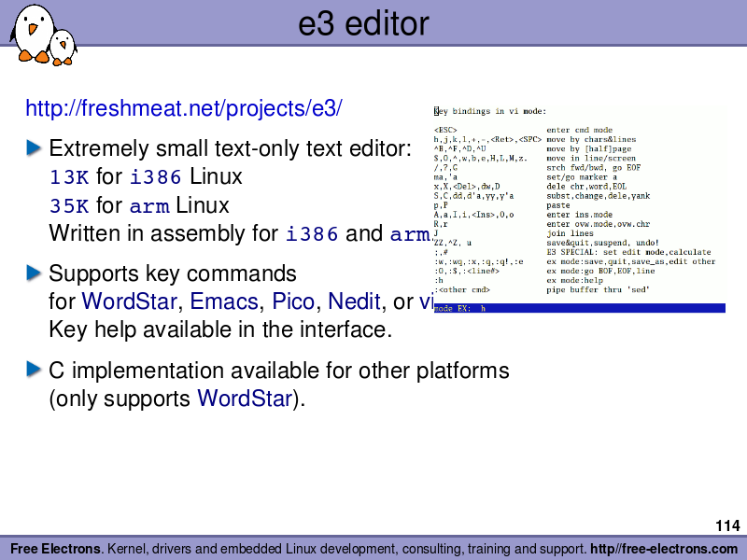Click the page number 114
The width and height of the screenshot is (747, 560).
click(x=727, y=525)
